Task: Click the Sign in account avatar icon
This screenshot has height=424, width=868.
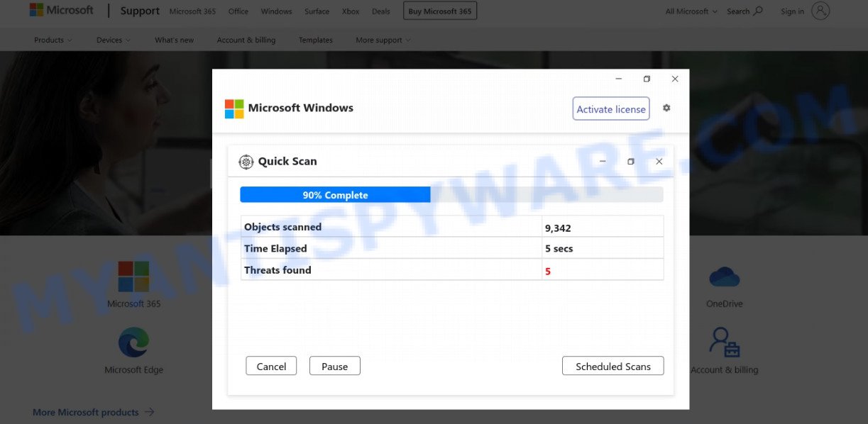Action: coord(820,11)
